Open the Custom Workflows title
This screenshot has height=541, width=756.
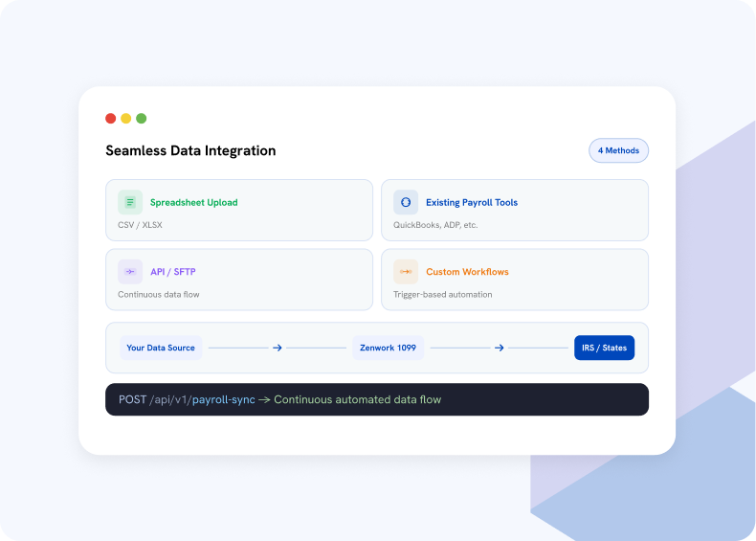click(467, 272)
